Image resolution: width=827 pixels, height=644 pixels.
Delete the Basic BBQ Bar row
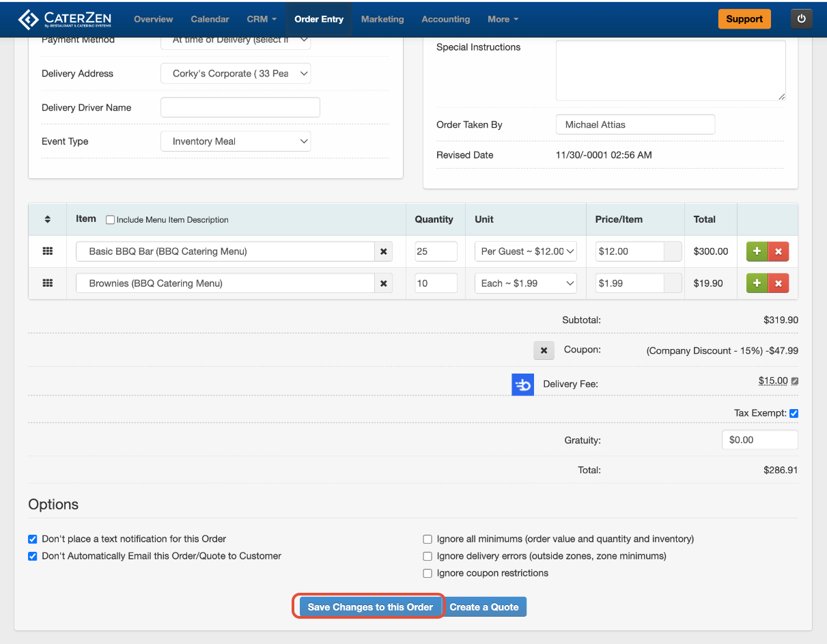coord(778,251)
